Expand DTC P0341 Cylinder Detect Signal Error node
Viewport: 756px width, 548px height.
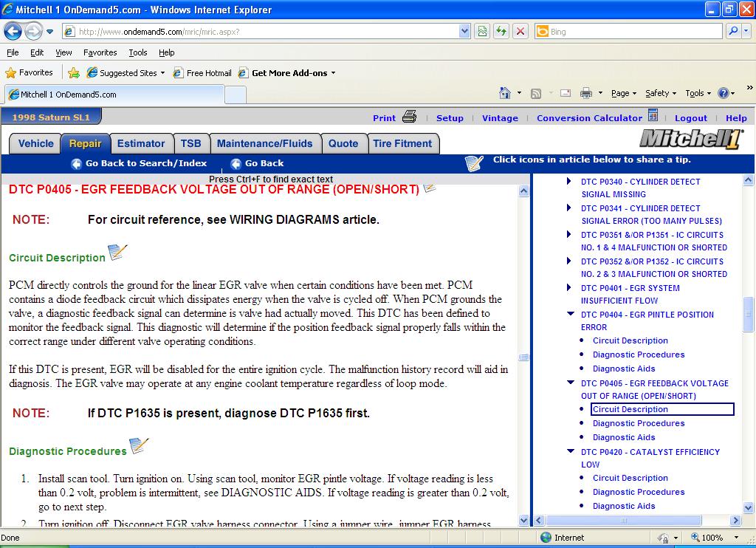(x=569, y=208)
